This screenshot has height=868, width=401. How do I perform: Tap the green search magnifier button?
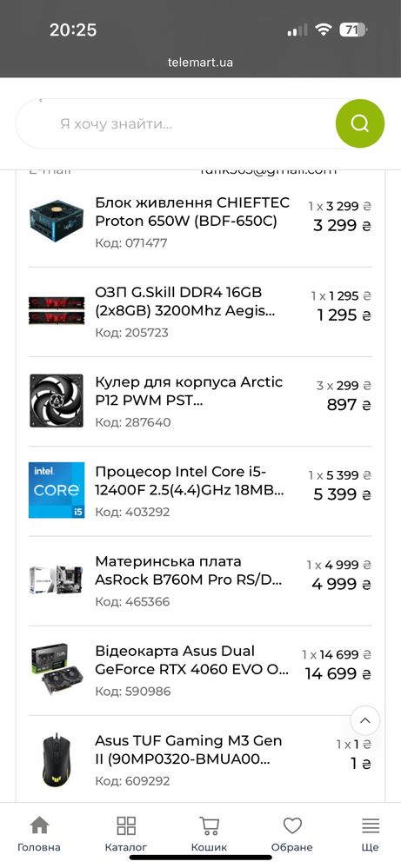[x=360, y=123]
